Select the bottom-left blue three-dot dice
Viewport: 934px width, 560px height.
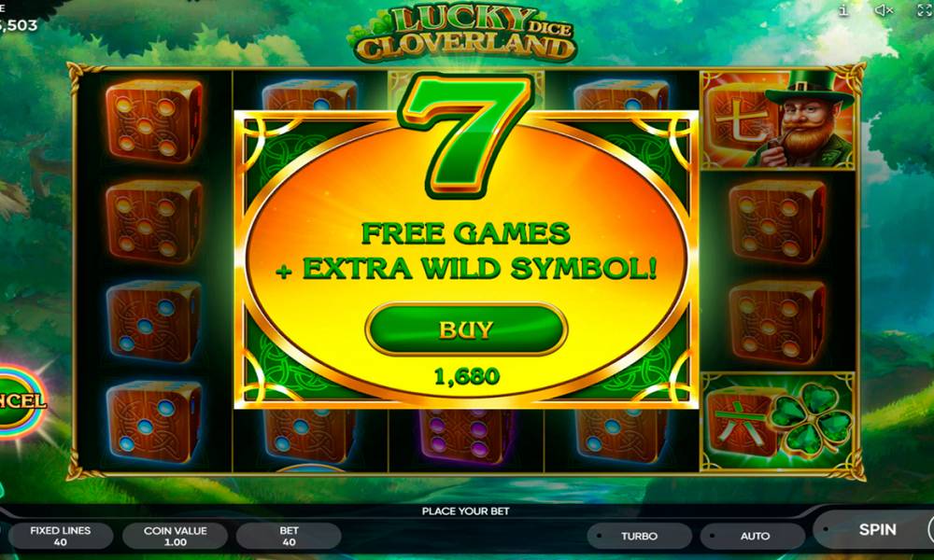pos(154,421)
